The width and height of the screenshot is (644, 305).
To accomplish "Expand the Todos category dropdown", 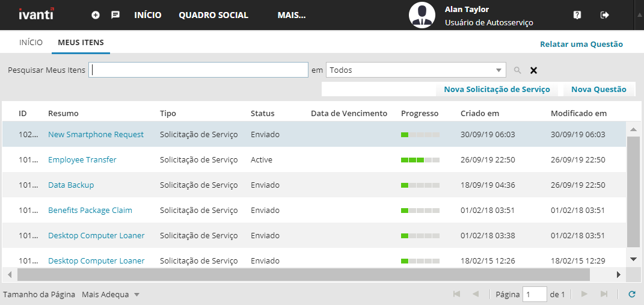I will click(x=499, y=70).
